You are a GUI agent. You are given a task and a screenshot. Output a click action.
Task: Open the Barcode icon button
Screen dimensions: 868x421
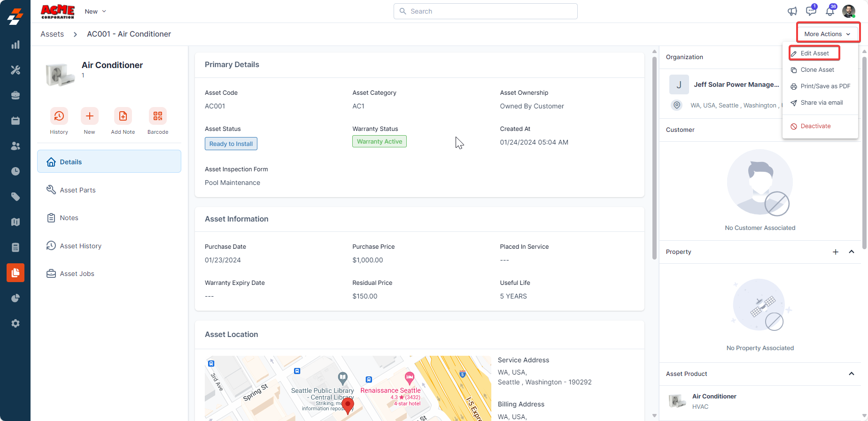pyautogui.click(x=158, y=116)
